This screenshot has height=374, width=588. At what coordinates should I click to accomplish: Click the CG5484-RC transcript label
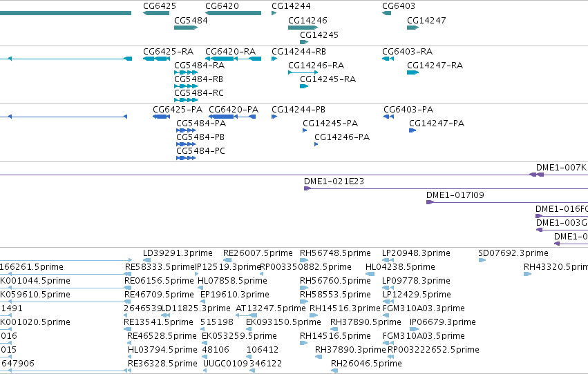(x=199, y=93)
